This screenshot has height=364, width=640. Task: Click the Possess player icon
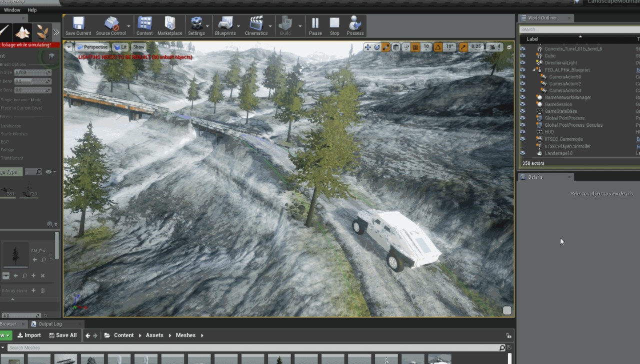[355, 25]
